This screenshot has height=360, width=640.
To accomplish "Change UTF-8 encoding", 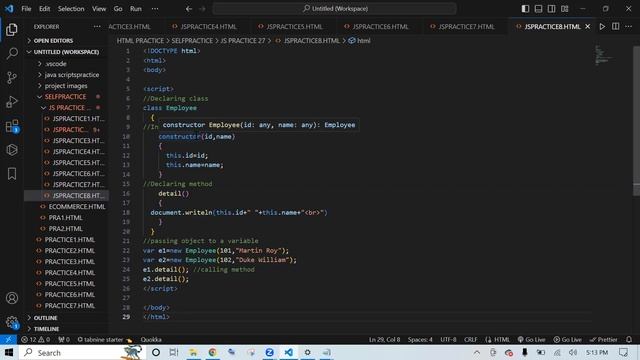I will click(448, 340).
